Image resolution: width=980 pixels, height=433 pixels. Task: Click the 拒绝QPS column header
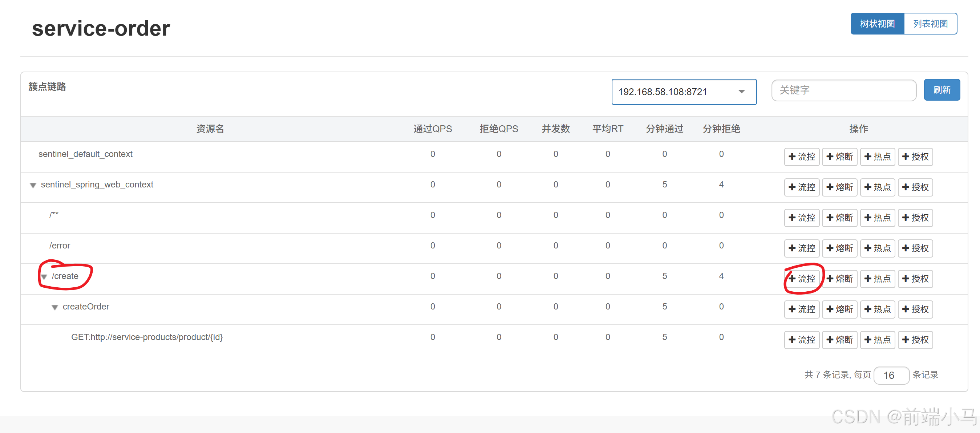coord(499,129)
